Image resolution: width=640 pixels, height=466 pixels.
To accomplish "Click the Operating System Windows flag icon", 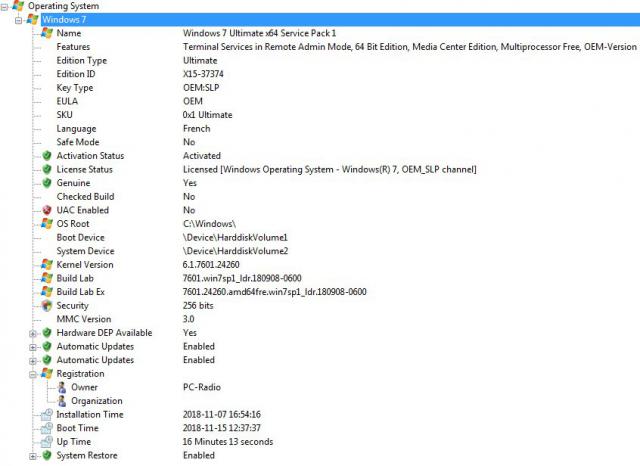I will pos(18,6).
